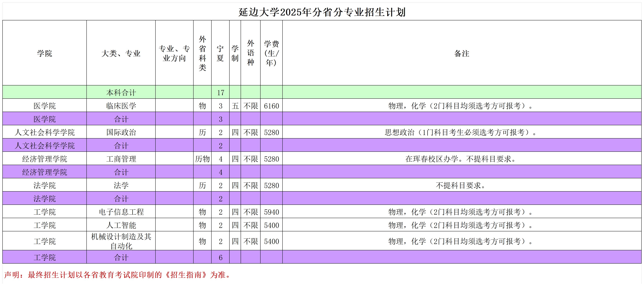Click 经济管理学院 in the 工商管理 row
Screen dimensions: 644x286
(x=45, y=158)
